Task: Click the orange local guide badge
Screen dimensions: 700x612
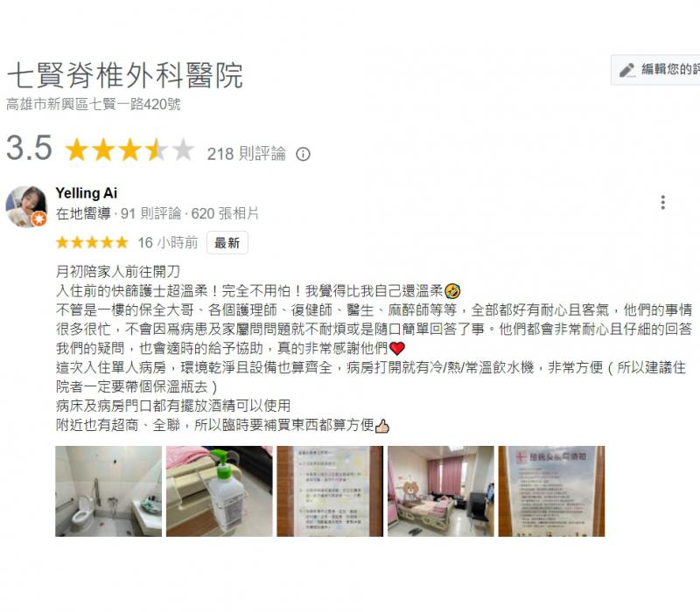Action: pos(39,219)
